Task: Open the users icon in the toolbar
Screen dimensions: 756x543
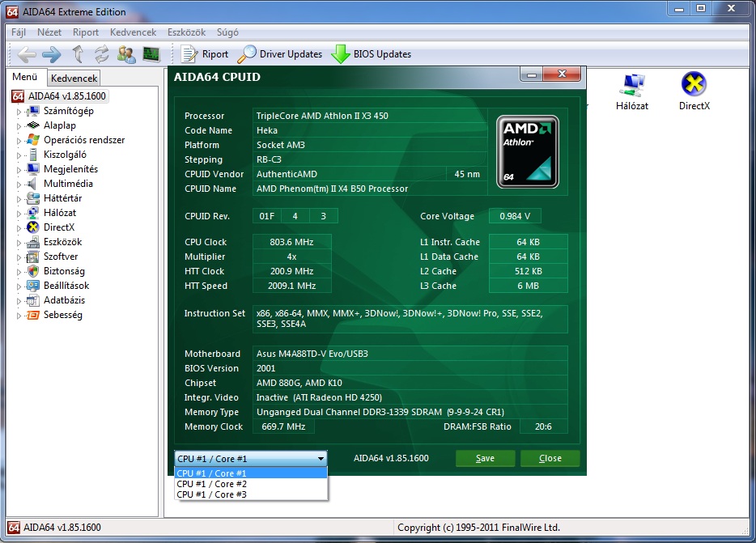Action: (x=126, y=54)
